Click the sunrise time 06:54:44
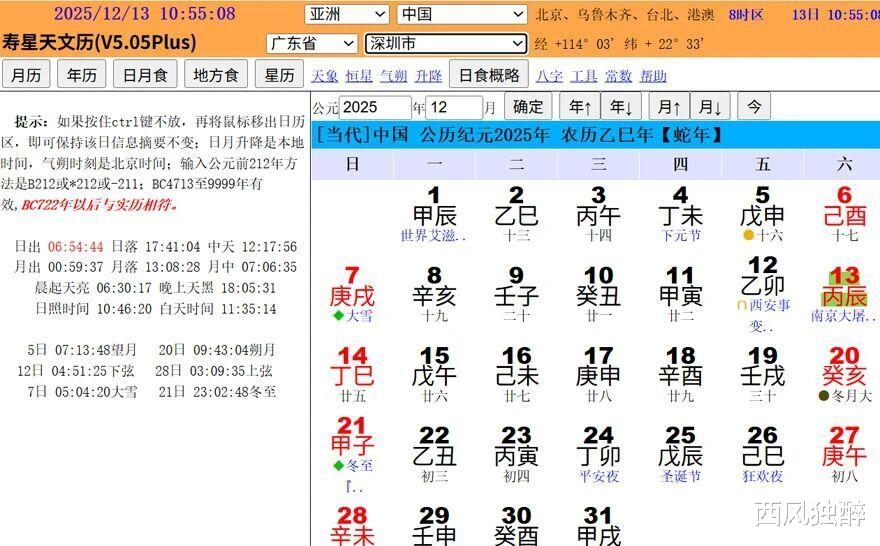This screenshot has width=880, height=546. [x=76, y=246]
